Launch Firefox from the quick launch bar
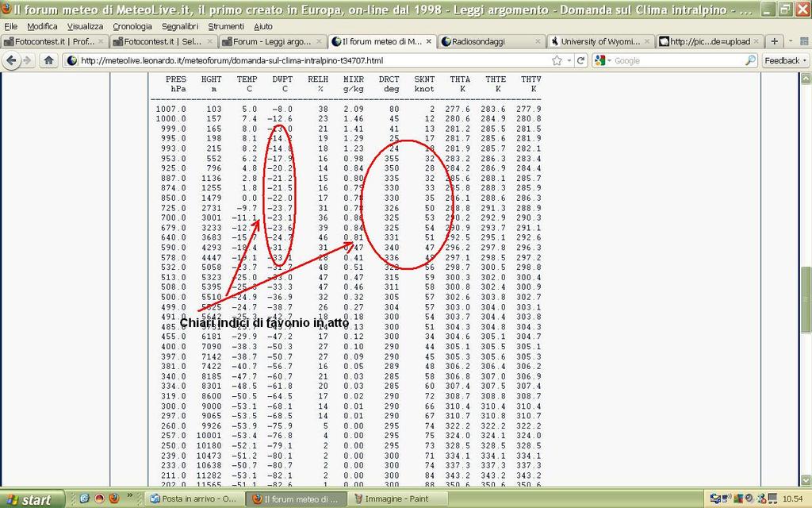The height and width of the screenshot is (508, 812). [113, 498]
